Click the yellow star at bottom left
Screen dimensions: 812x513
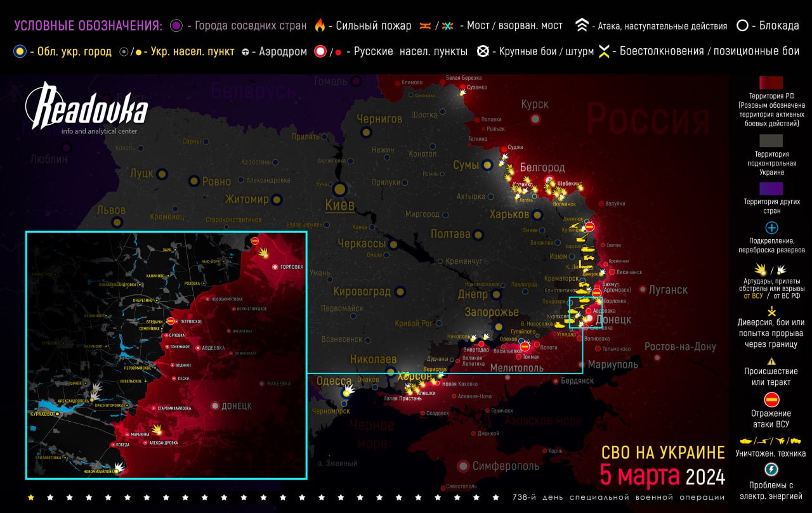click(x=31, y=497)
